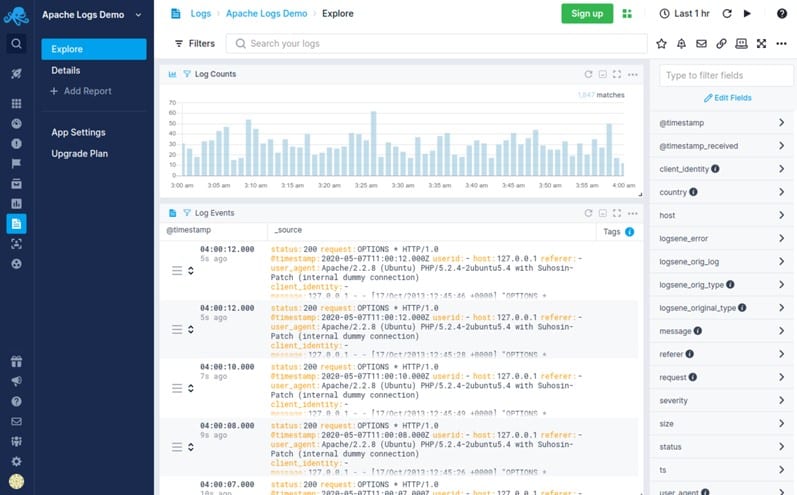This screenshot has height=495, width=797.
Task: Open the top toolbar more options menu
Action: [x=782, y=44]
